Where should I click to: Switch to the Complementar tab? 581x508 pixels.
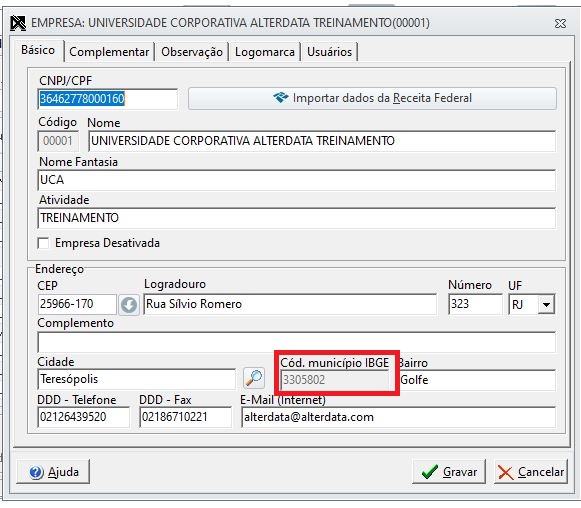pos(109,52)
